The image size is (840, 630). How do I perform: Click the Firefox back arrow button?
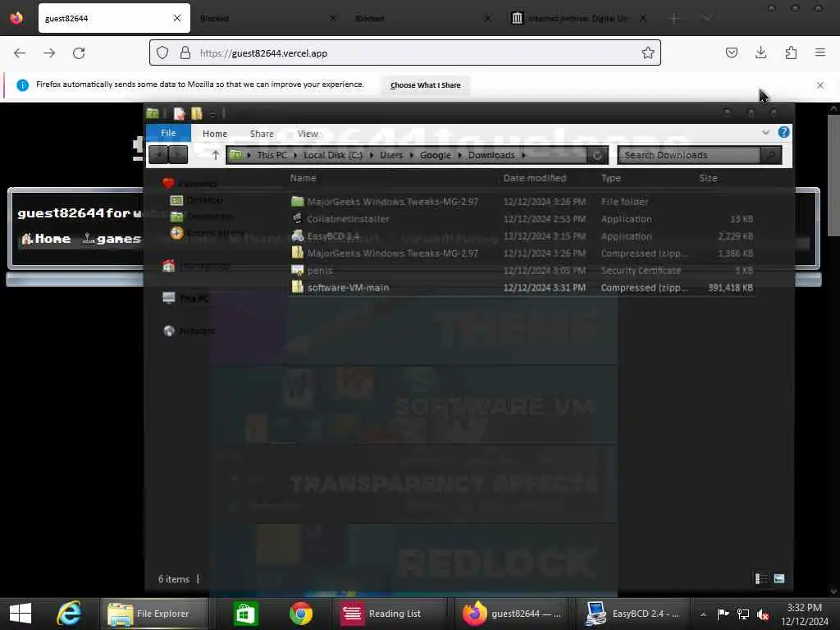20,53
